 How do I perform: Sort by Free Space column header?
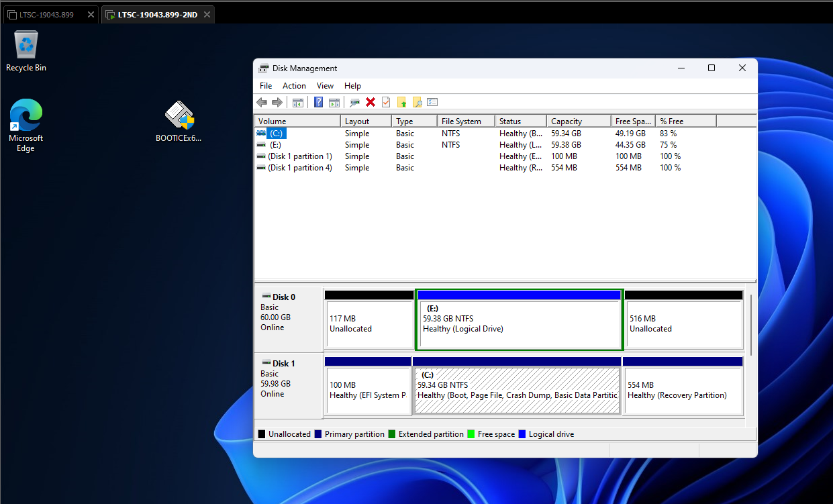click(x=633, y=121)
